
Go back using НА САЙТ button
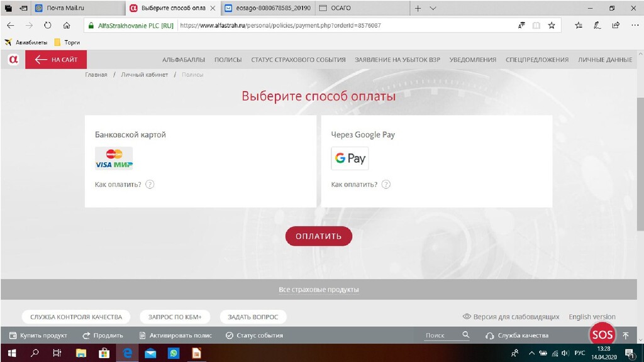(x=56, y=60)
